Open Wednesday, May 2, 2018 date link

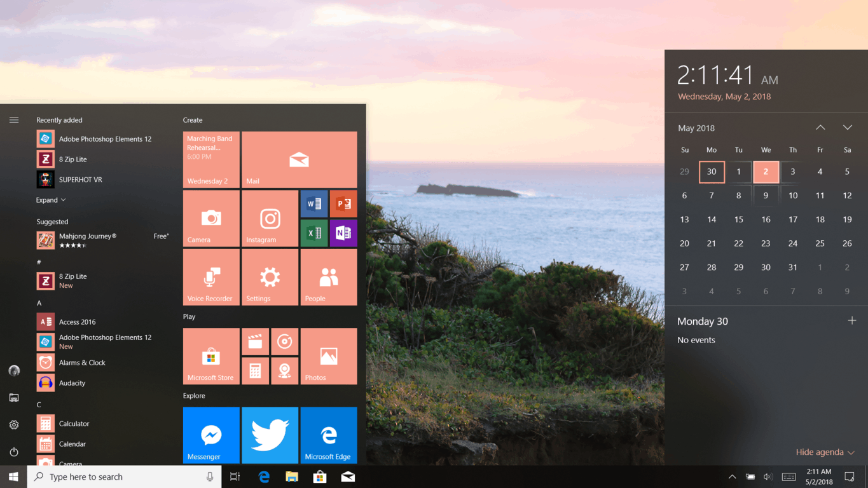[724, 97]
